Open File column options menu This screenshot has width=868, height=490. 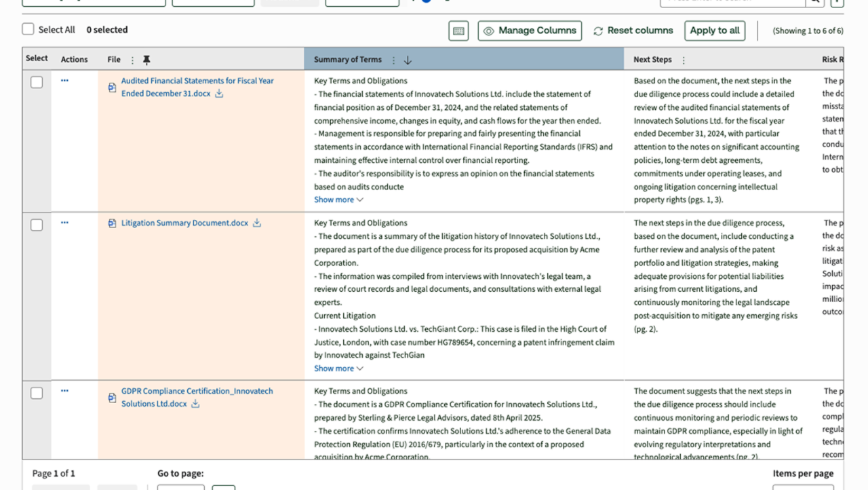[x=132, y=60]
